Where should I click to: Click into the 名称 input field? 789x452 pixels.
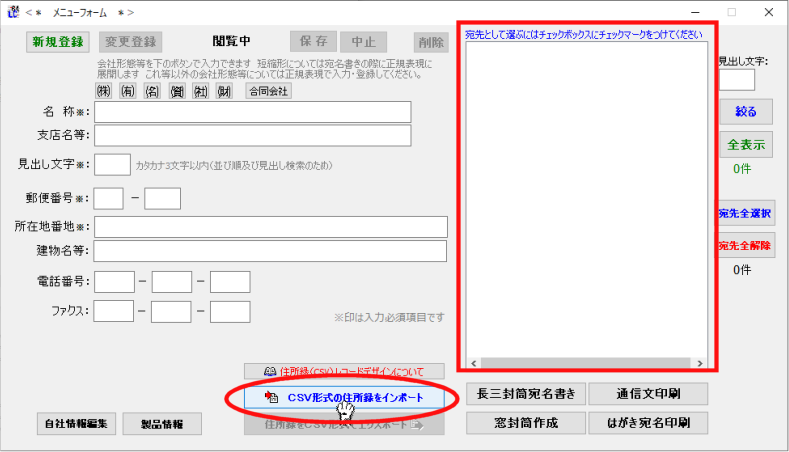click(253, 111)
